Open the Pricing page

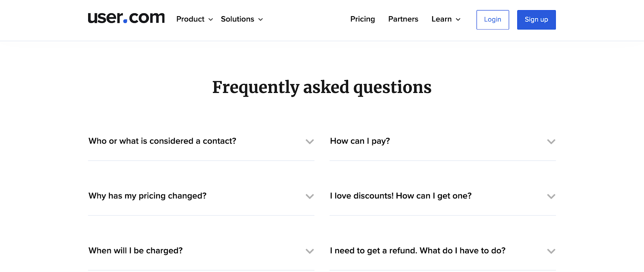coord(362,19)
